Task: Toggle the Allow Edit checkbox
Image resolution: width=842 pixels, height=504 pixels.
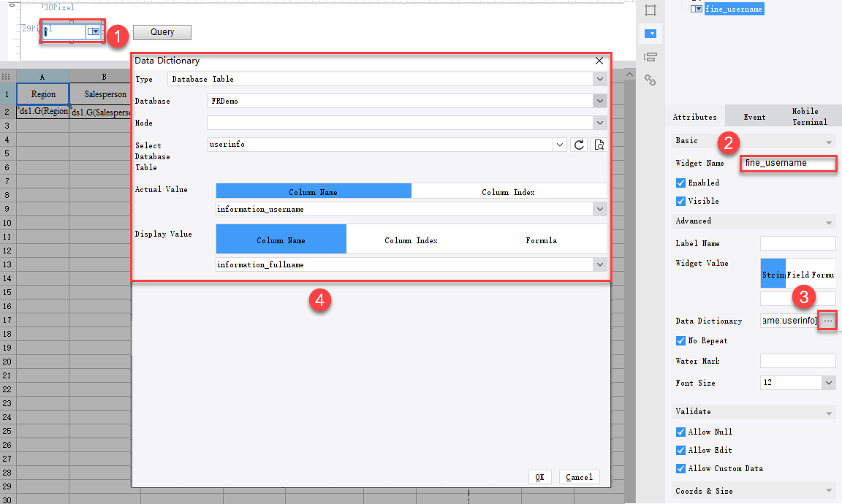Action: point(680,451)
